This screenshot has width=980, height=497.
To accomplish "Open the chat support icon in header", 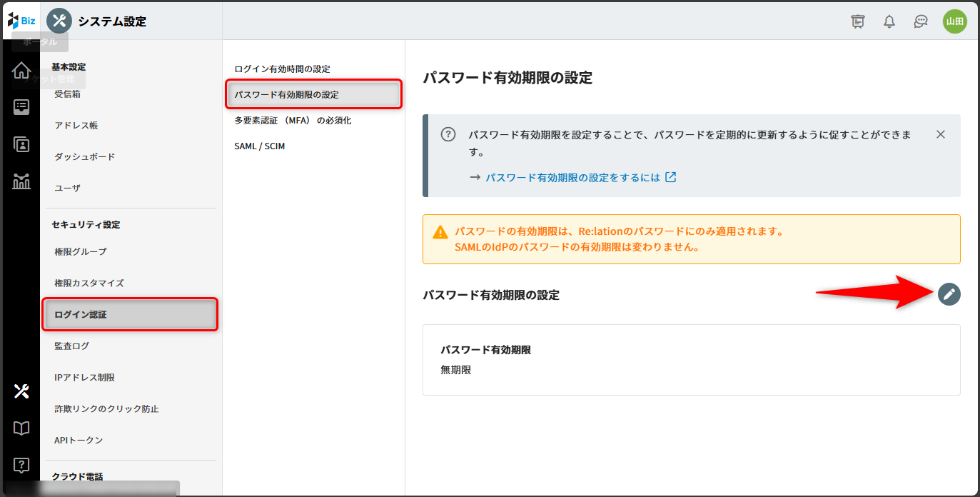I will click(920, 21).
